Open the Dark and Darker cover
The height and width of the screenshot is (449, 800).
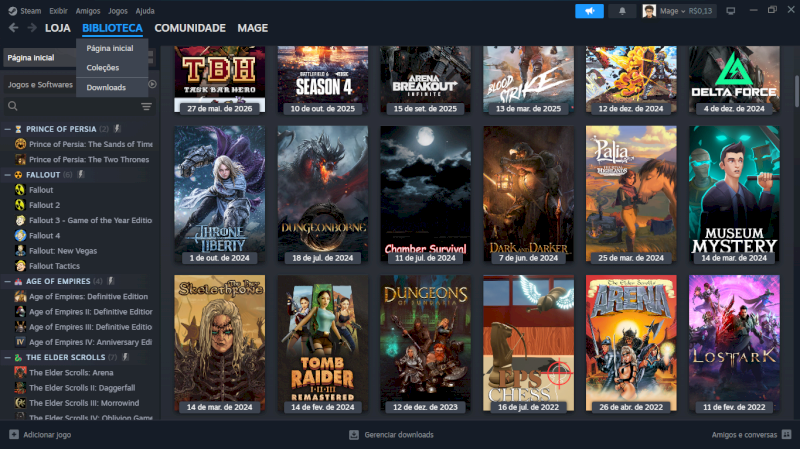pos(528,195)
